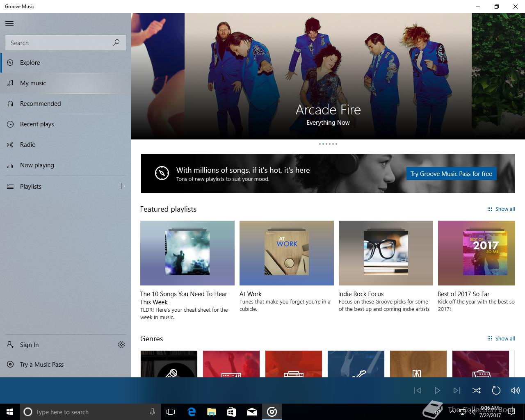Launch Microsoft Edge from the taskbar
Image resolution: width=525 pixels, height=420 pixels.
(x=192, y=412)
